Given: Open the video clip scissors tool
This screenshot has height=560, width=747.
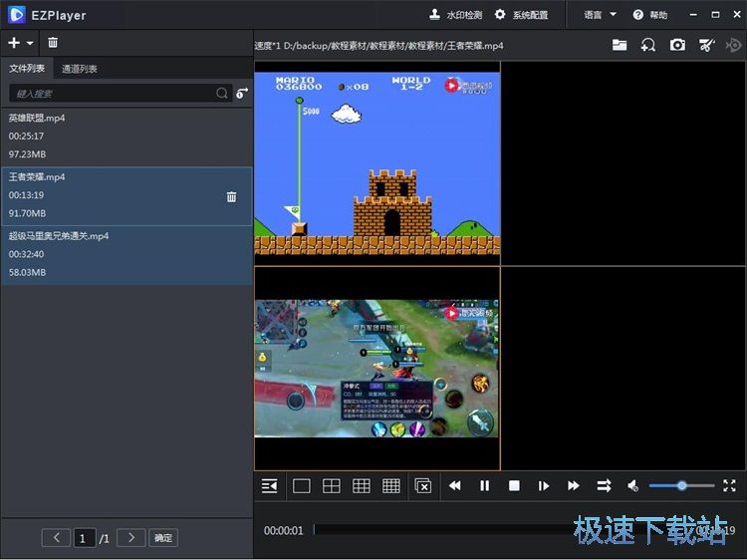Looking at the screenshot, I should pos(706,45).
